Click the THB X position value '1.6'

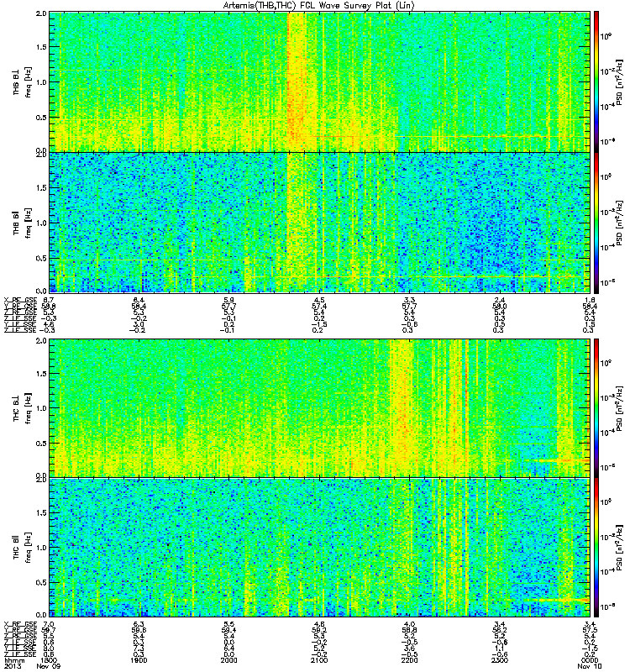(x=590, y=300)
